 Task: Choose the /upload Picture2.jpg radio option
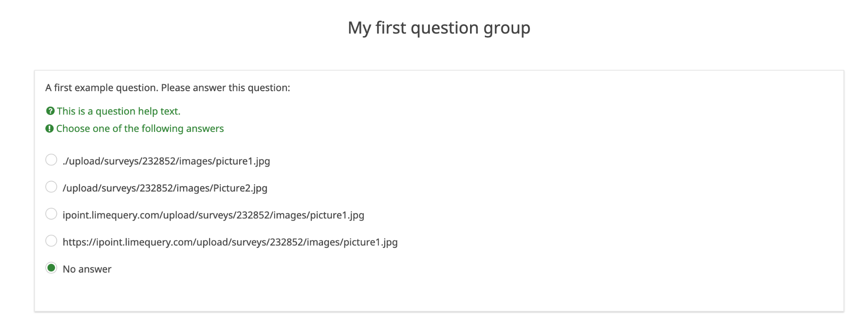click(x=51, y=187)
